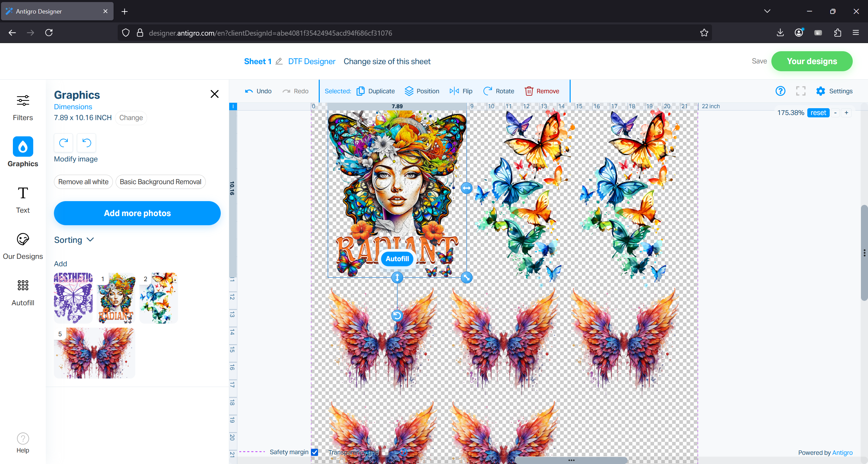Enable the Transparency grid checkbox

(386, 453)
